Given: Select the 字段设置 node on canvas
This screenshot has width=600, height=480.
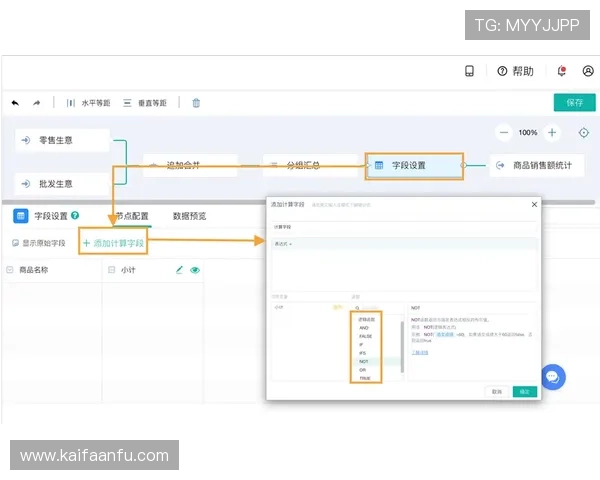Looking at the screenshot, I should point(414,166).
